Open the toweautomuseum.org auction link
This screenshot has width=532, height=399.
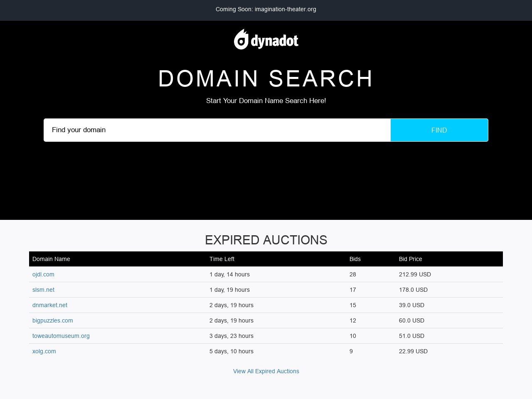tap(61, 336)
